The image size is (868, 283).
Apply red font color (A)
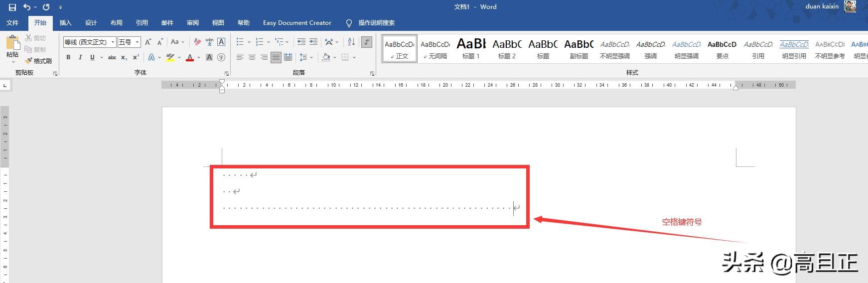pos(190,57)
